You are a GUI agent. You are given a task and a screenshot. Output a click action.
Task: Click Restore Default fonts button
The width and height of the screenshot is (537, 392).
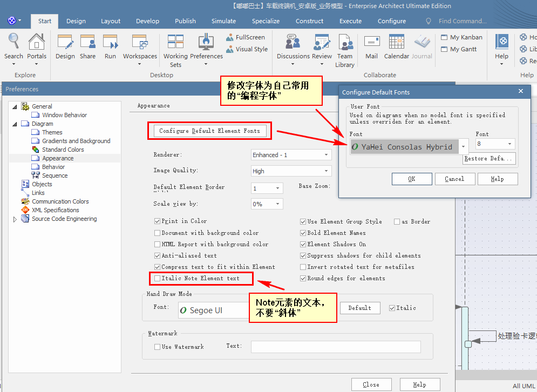click(489, 159)
